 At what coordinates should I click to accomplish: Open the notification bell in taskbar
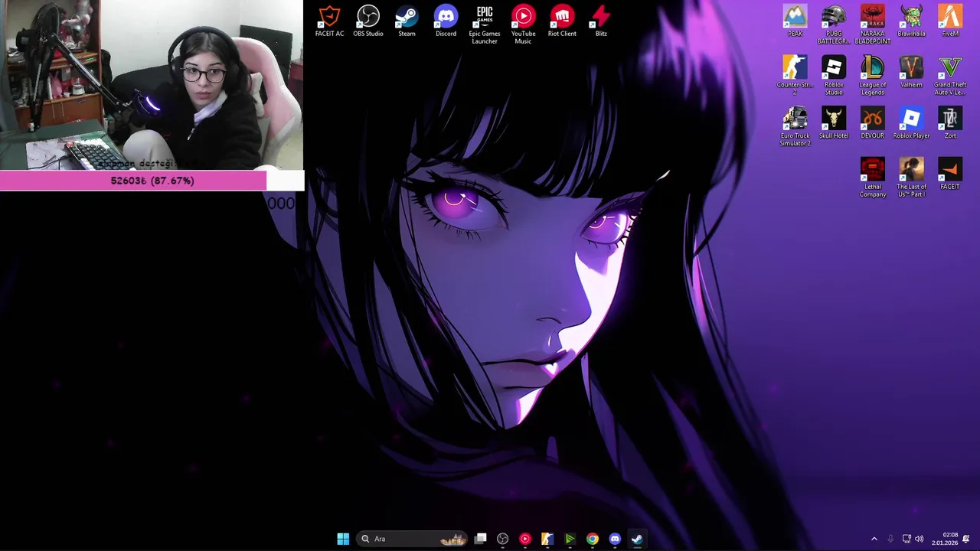point(966,539)
